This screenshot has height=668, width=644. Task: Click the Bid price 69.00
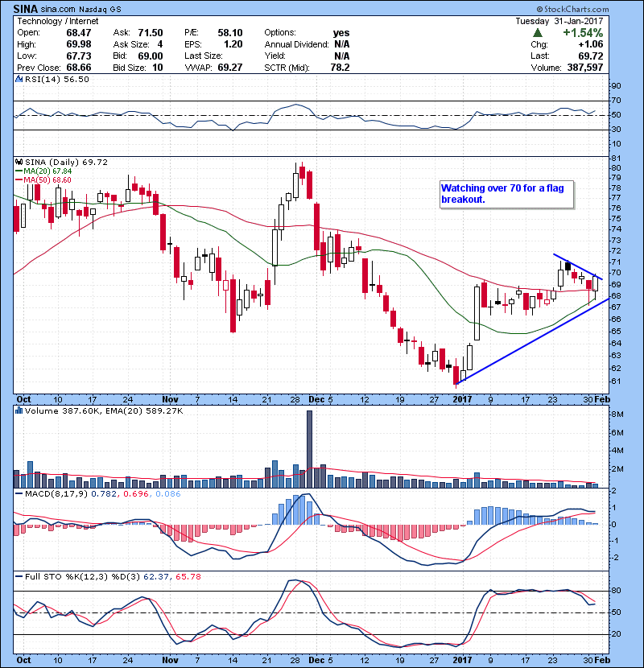[x=151, y=56]
